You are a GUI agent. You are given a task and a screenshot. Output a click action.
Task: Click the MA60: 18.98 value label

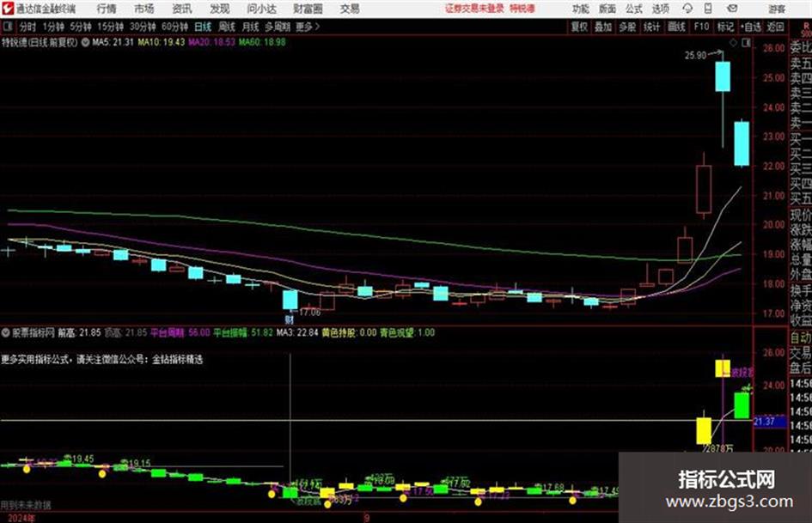(261, 42)
